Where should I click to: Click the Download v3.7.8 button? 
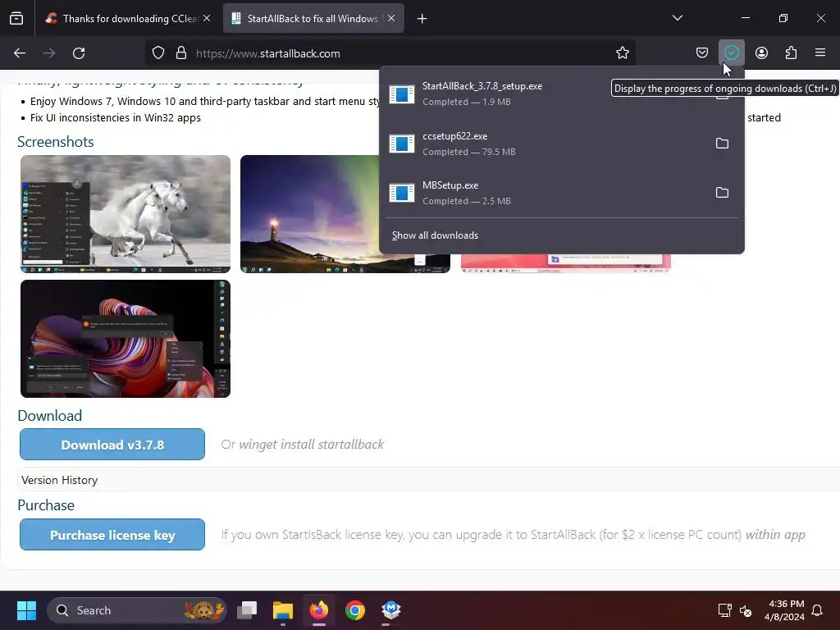[112, 444]
